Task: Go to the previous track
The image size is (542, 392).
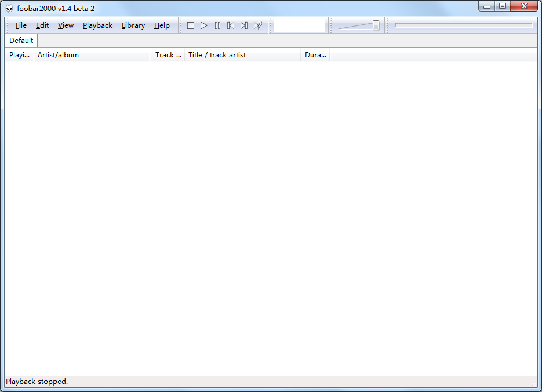Action: pos(231,25)
